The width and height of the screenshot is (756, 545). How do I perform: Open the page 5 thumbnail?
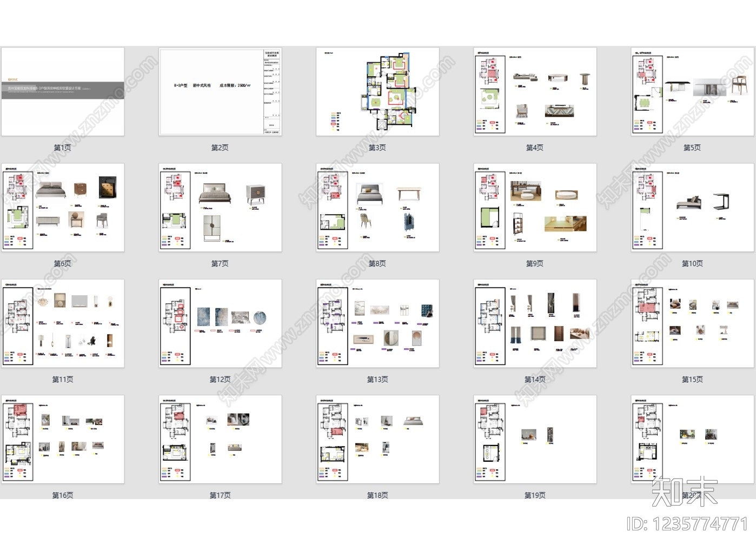pyautogui.click(x=692, y=91)
